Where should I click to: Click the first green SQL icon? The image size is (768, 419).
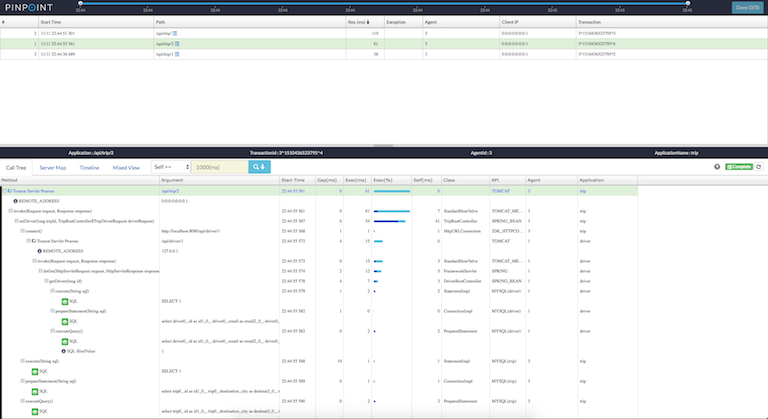(61, 300)
